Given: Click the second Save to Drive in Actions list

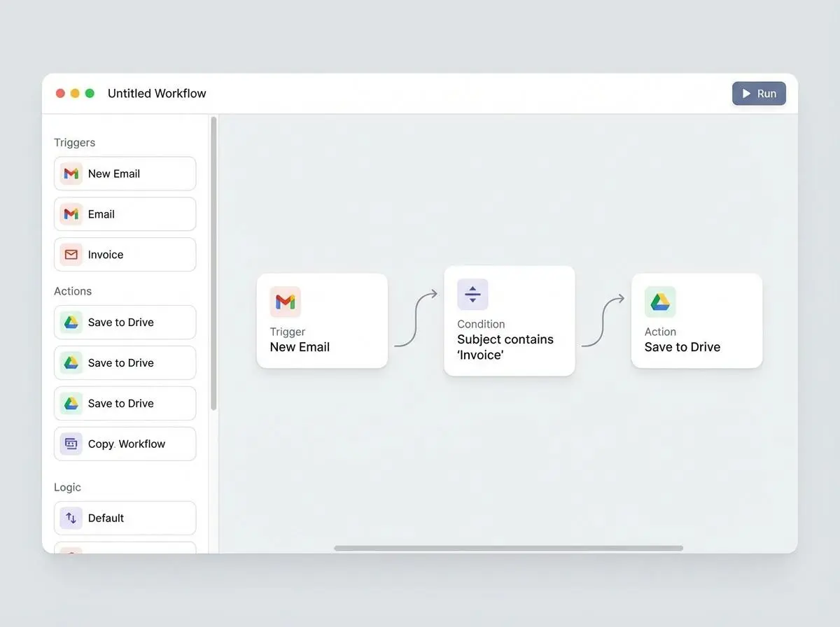Looking at the screenshot, I should (125, 363).
